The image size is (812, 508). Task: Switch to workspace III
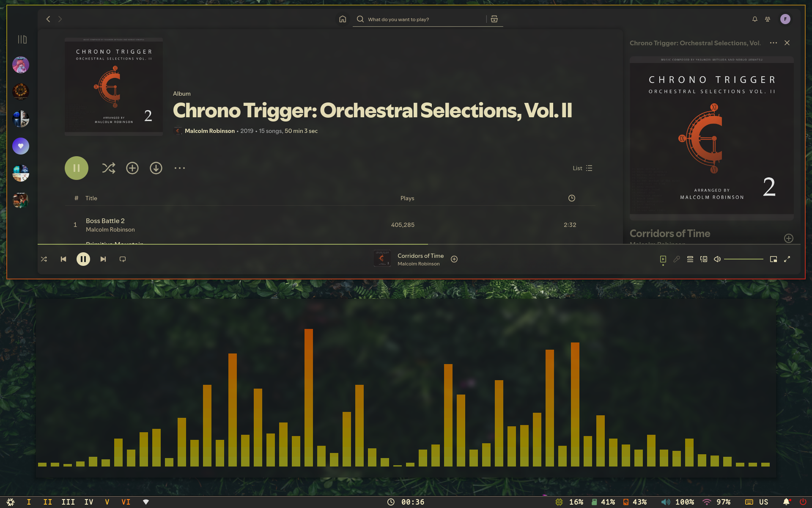[x=68, y=502]
